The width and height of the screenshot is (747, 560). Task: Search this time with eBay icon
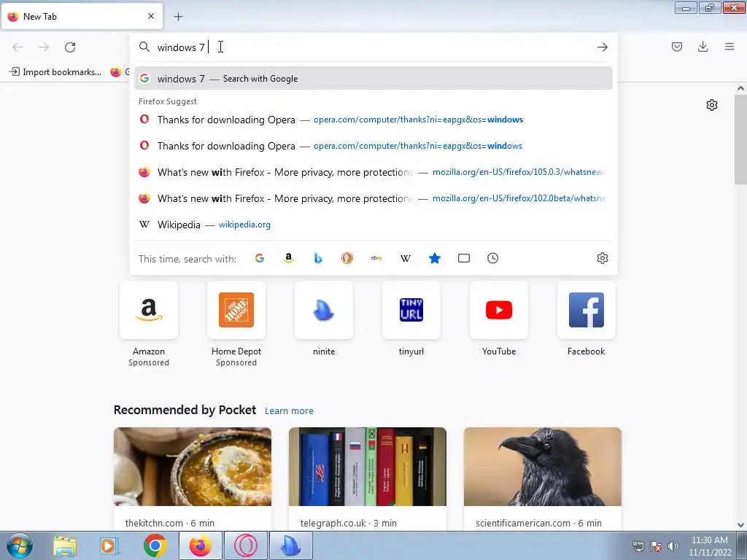[376, 258]
